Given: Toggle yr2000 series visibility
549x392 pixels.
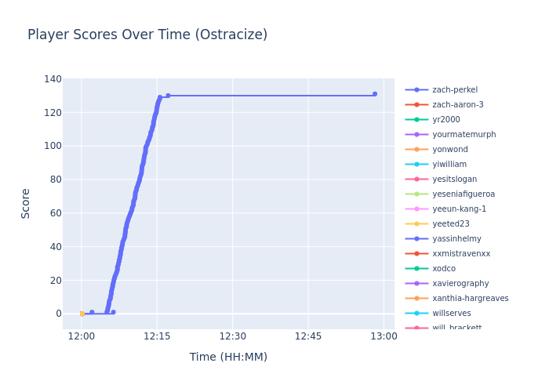Looking at the screenshot, I should (445, 120).
